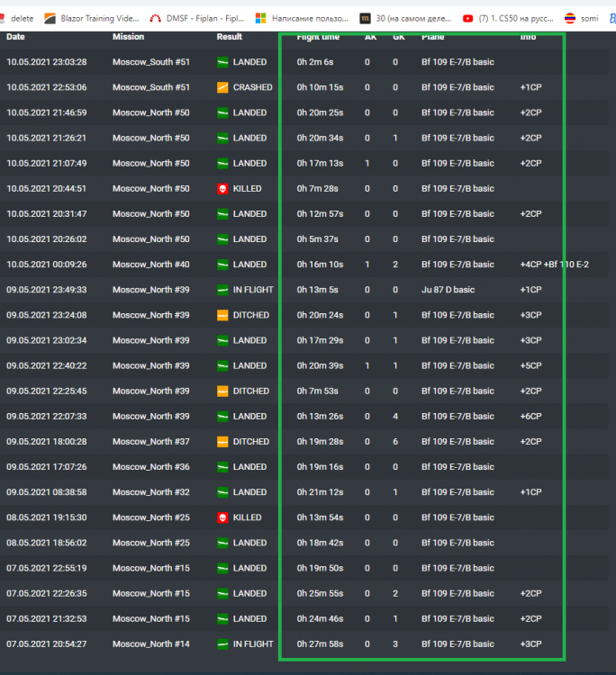Open the Microsoft bookmark with the Cyrillic title
The width and height of the screenshot is (616, 675).
click(302, 19)
